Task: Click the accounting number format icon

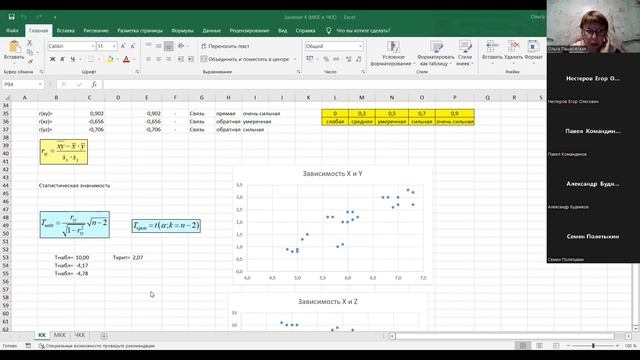Action: 310,59
